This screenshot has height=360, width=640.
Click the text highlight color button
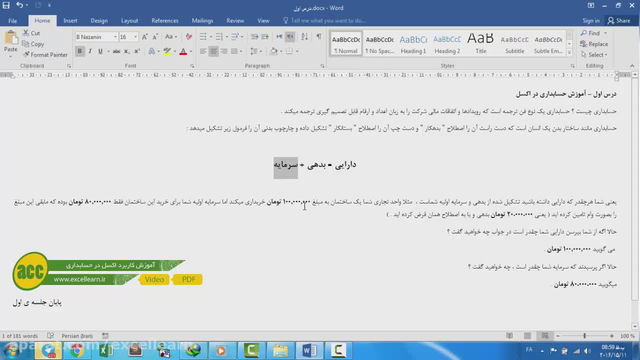click(x=167, y=51)
